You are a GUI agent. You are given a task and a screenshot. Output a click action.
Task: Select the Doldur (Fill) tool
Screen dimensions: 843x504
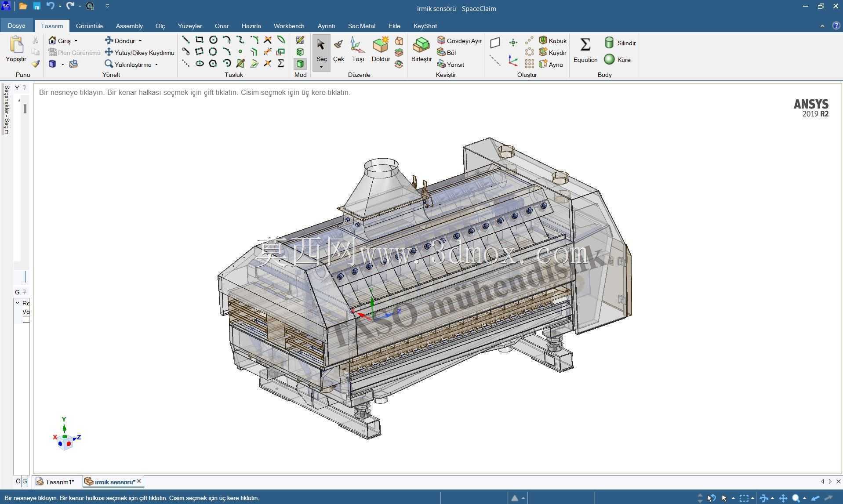click(x=381, y=49)
